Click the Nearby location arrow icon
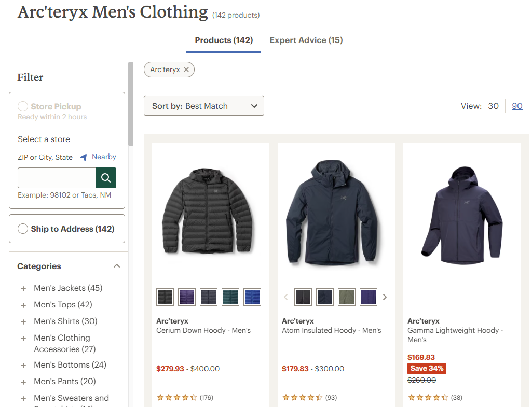532x407 pixels. coord(83,157)
